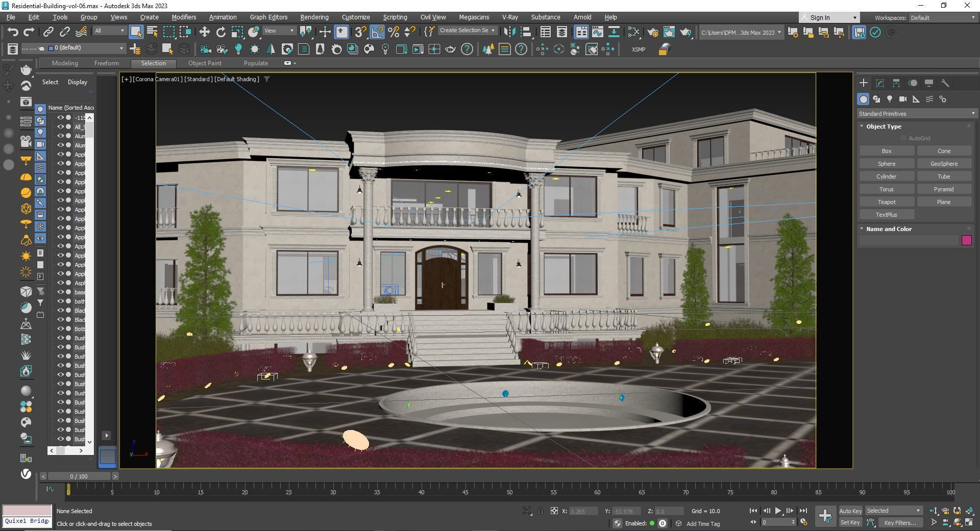980x531 pixels.
Task: Open the Scripting menu
Action: click(395, 17)
